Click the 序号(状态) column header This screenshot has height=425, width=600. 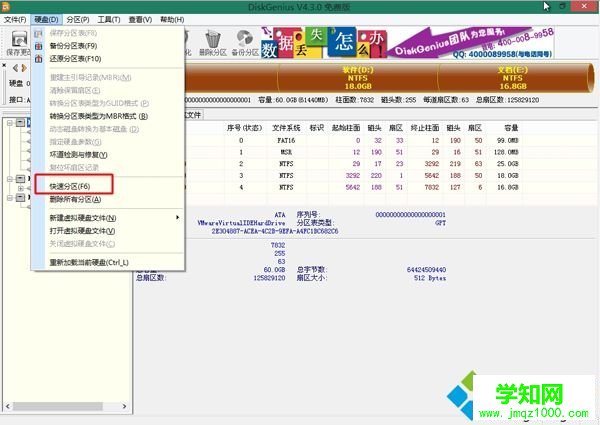[244, 128]
